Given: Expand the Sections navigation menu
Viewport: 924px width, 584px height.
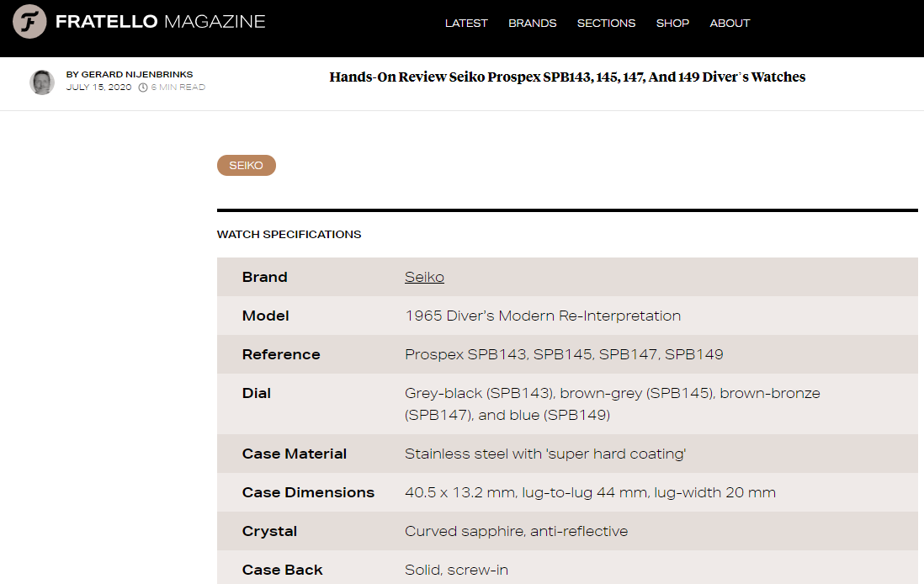Looking at the screenshot, I should (x=606, y=24).
